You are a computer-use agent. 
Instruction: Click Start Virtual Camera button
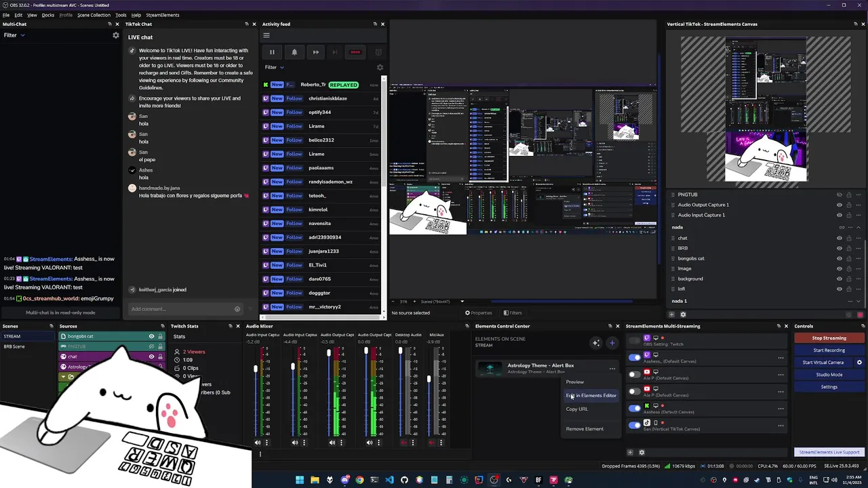point(823,363)
